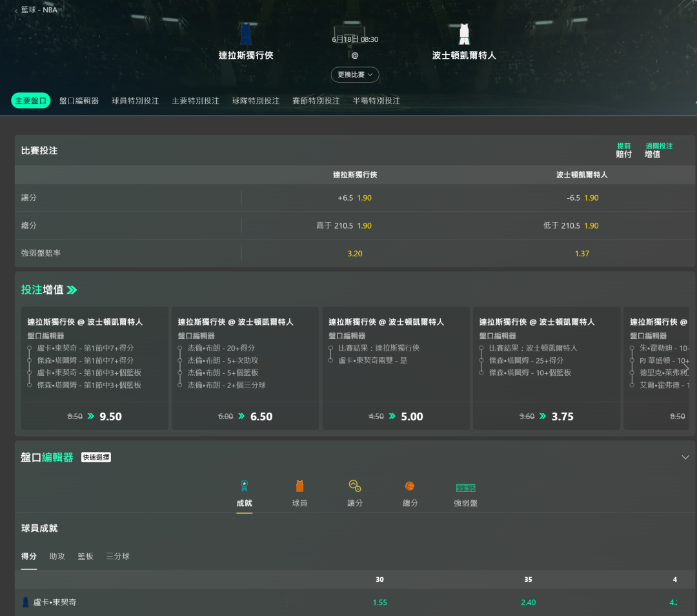Click the 波士頓凱爾特人 white jersey icon
The image size is (697, 616).
tap(464, 34)
